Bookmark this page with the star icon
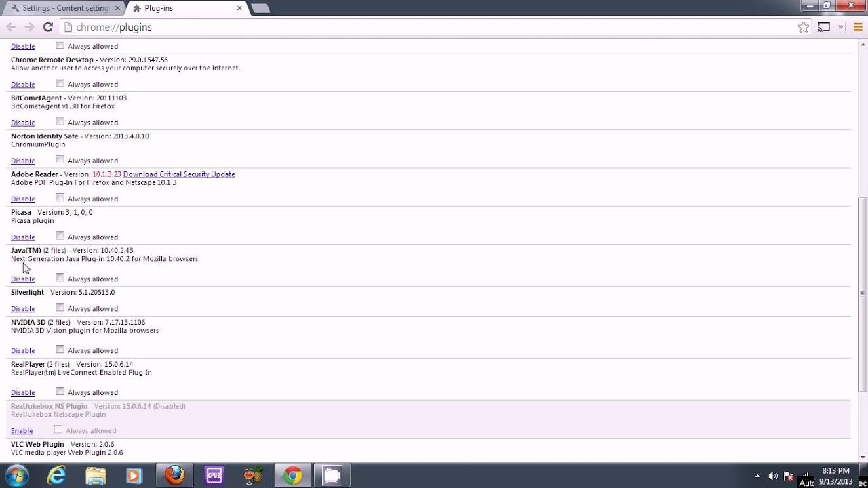Image resolution: width=868 pixels, height=488 pixels. pos(804,27)
